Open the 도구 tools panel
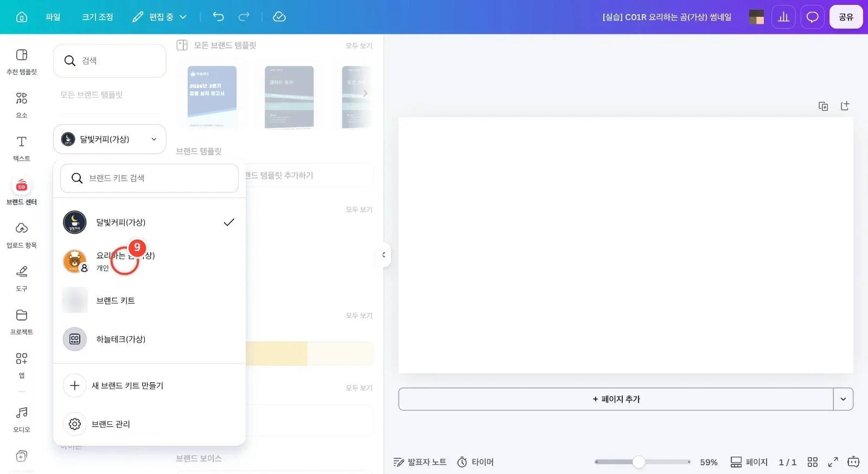Screen dimensions: 868x474 coord(22,279)
